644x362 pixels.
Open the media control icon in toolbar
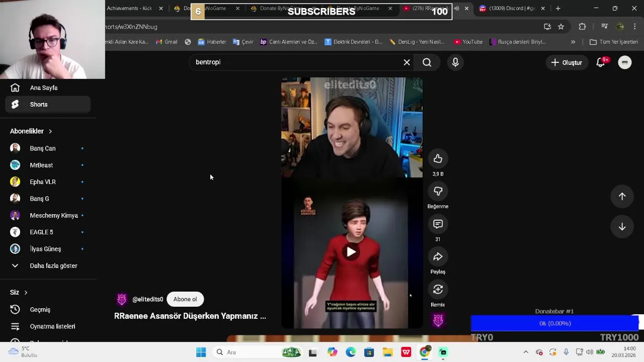(605, 27)
